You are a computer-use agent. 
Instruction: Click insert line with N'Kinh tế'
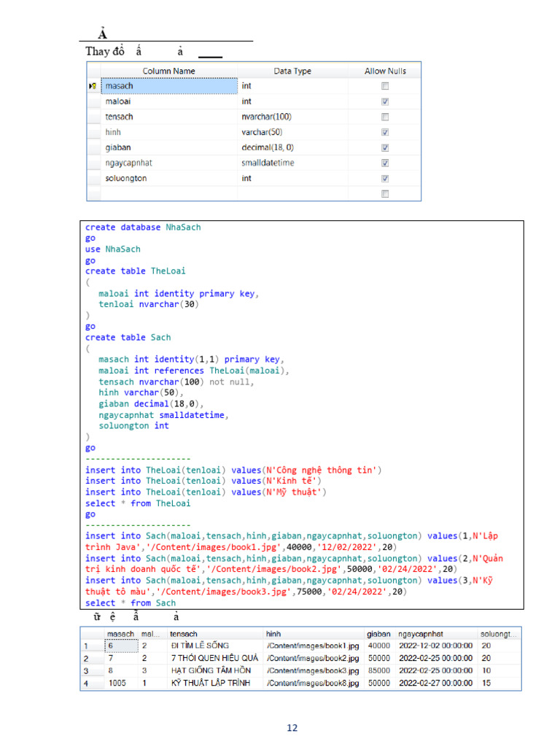[203, 481]
